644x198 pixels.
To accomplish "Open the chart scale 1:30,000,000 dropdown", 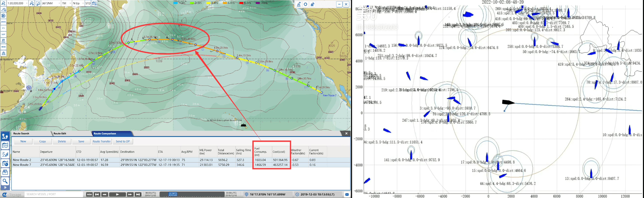I will tap(18, 3).
